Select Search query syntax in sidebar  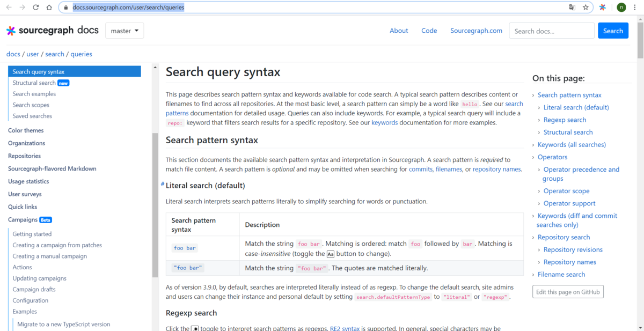75,71
